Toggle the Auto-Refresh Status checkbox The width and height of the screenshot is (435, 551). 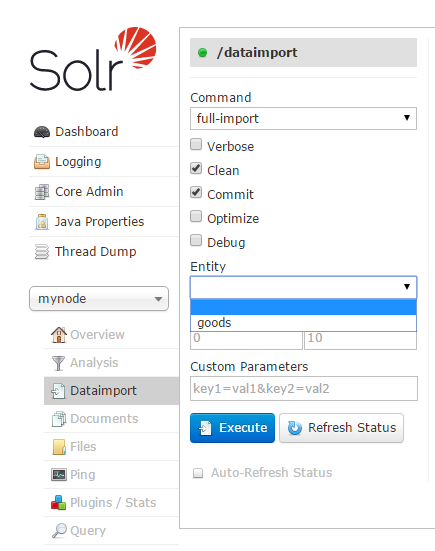[198, 473]
